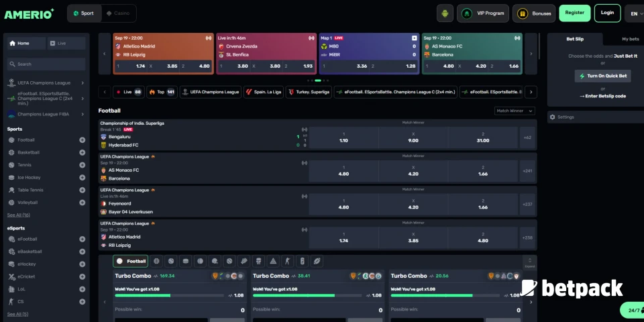
Task: Click the plus icon beside Basketball
Action: pyautogui.click(x=82, y=152)
